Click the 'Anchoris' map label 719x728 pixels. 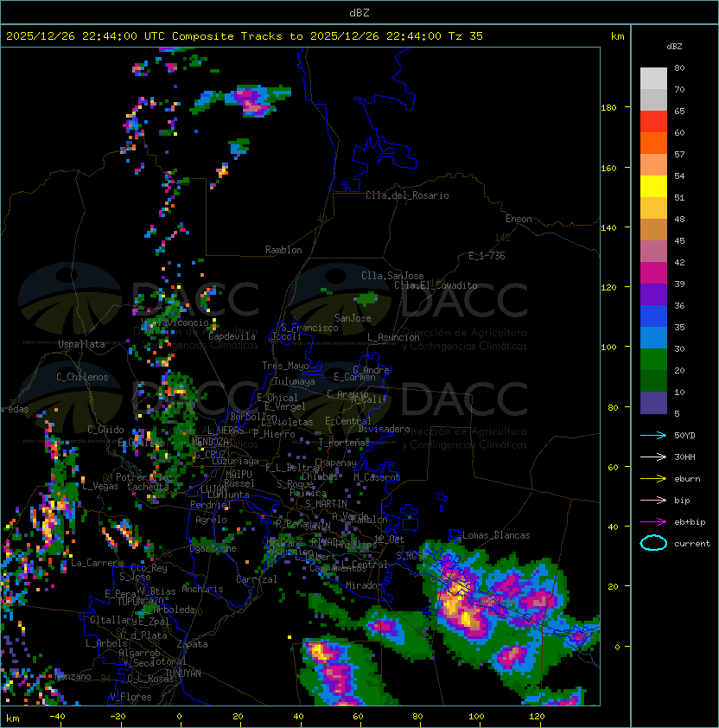(202, 589)
